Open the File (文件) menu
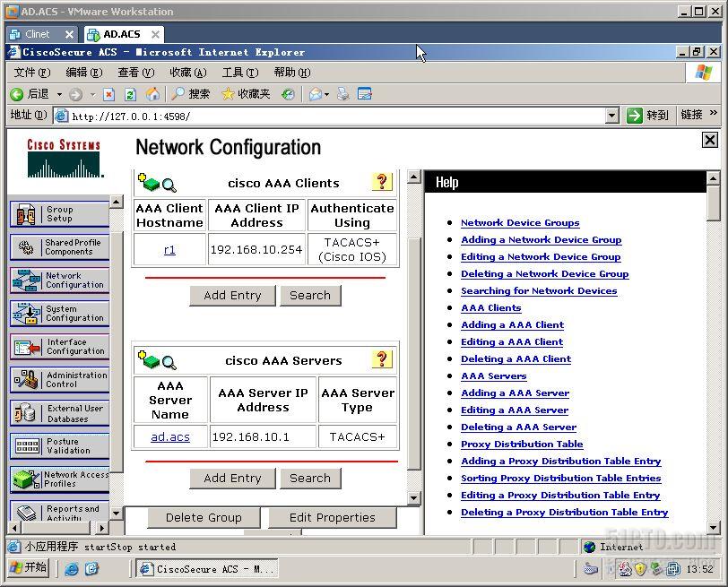 [31, 73]
